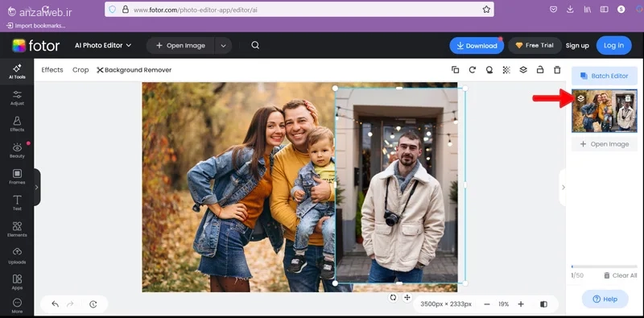Open the Frames sidebar tool
The image size is (644, 318).
click(x=17, y=177)
